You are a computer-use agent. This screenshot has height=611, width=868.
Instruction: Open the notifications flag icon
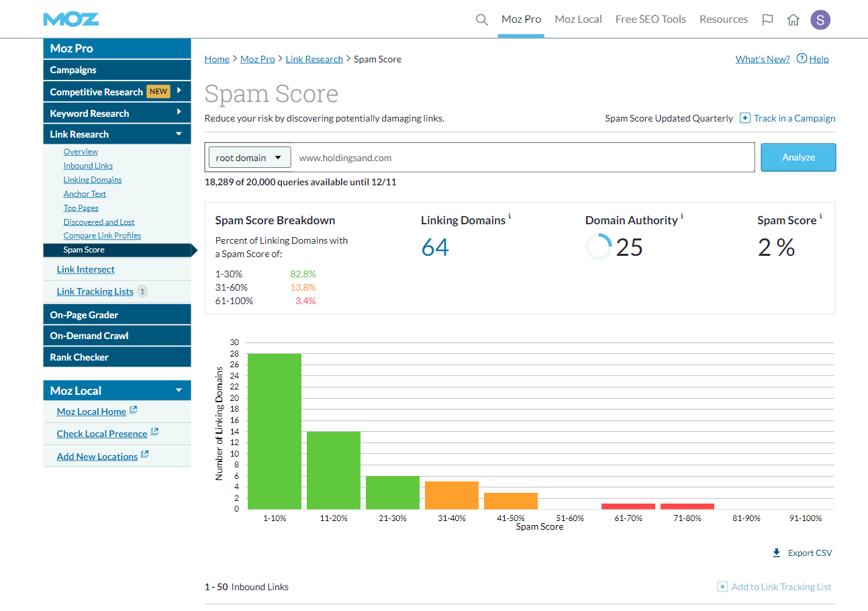[768, 19]
